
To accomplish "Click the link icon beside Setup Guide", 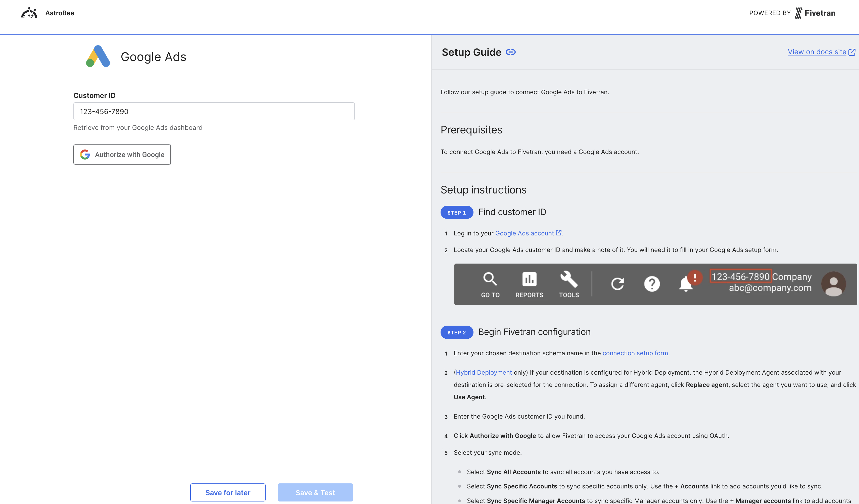I will pyautogui.click(x=511, y=52).
